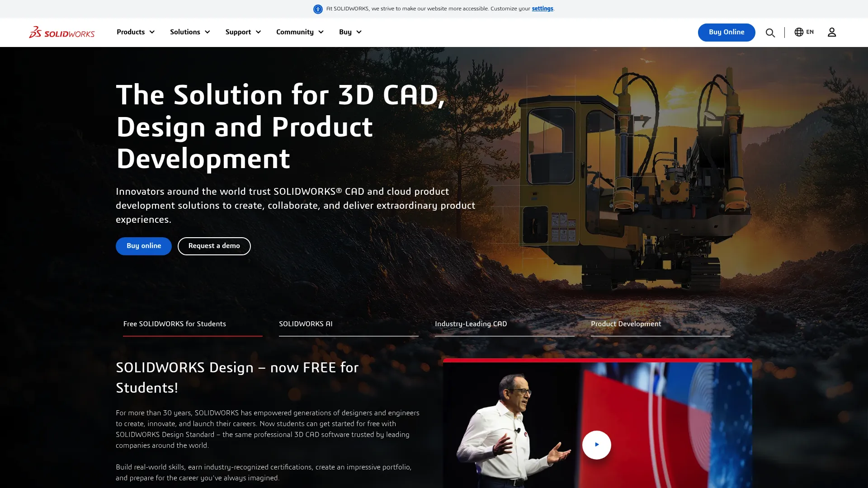The height and width of the screenshot is (488, 868).
Task: Open the user account icon
Action: coord(832,32)
